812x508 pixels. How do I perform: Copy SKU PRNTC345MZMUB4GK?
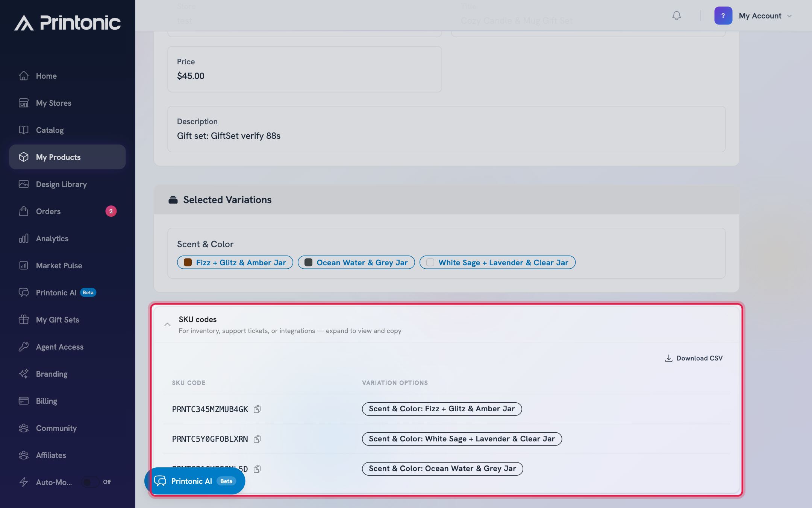pyautogui.click(x=257, y=409)
